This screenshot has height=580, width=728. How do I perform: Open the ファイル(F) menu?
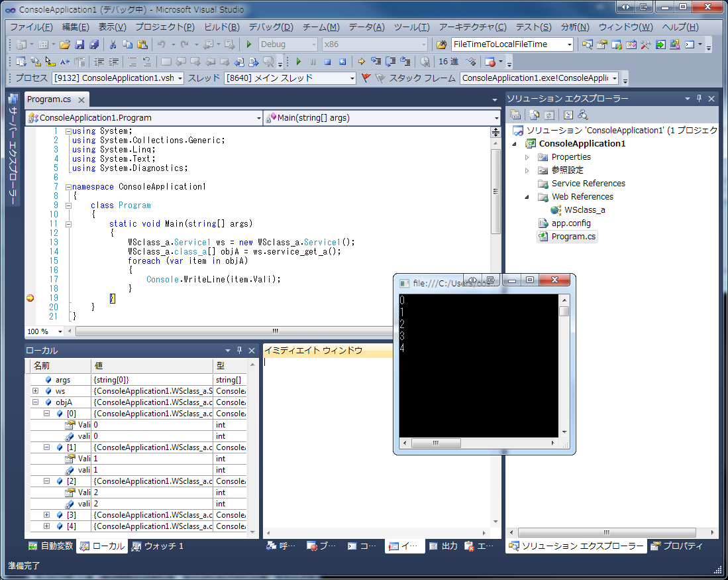[32, 27]
